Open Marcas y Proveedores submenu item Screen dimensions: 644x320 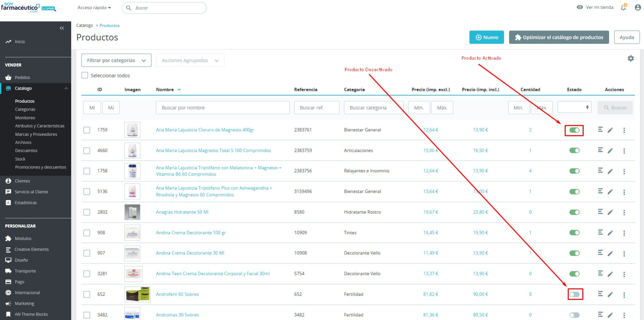[36, 134]
